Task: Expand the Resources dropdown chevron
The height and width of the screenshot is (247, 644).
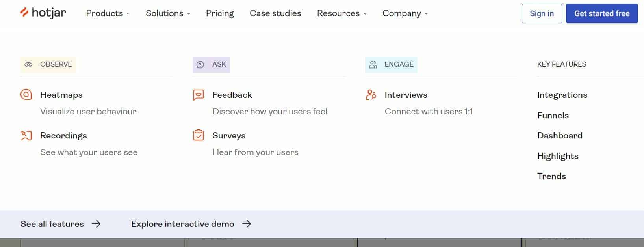Action: 365,14
